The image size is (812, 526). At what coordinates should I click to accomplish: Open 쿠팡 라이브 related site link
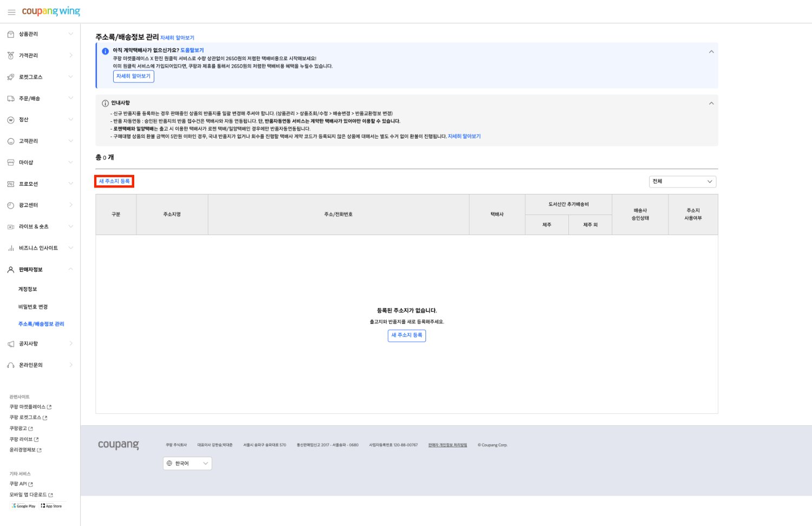click(x=24, y=439)
